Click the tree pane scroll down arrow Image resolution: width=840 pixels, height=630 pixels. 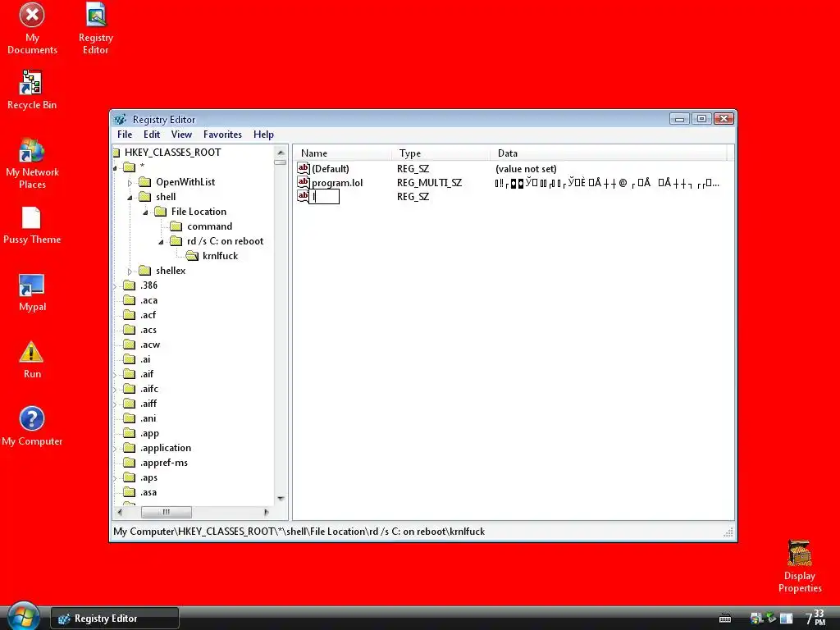point(281,499)
